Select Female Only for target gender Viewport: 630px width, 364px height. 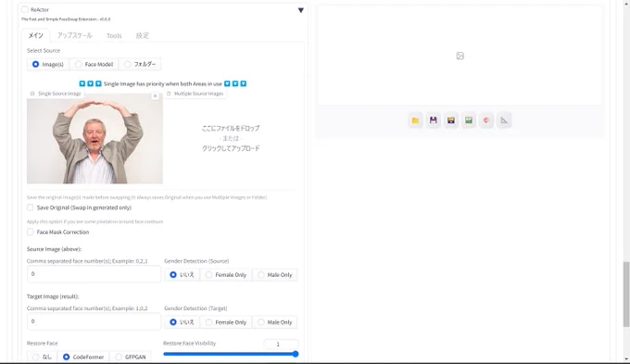(x=226, y=322)
